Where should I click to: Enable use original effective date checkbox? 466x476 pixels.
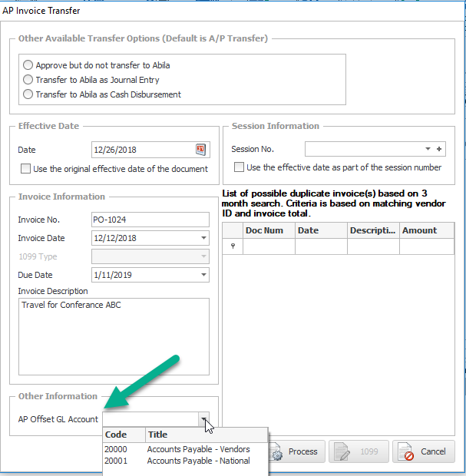pyautogui.click(x=25, y=169)
